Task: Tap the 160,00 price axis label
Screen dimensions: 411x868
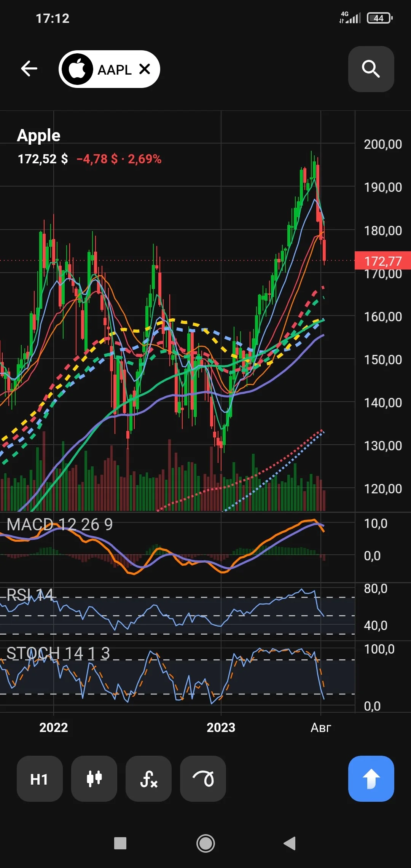Action: click(x=383, y=317)
